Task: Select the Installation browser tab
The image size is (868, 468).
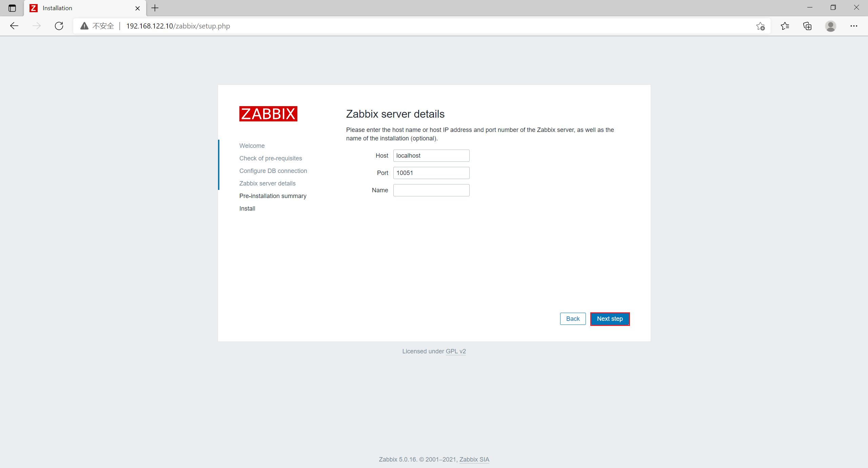Action: pos(85,8)
